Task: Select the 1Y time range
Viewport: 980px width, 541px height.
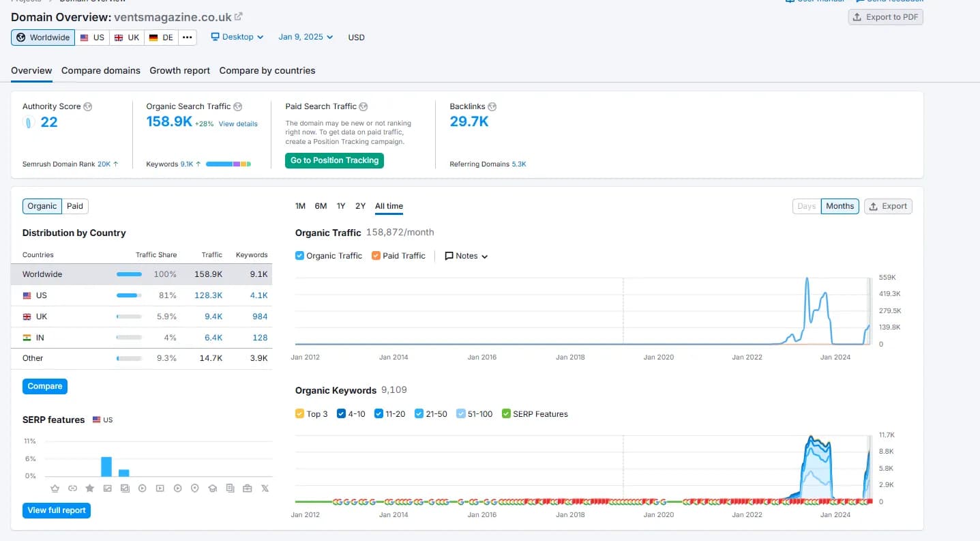Action: pos(341,206)
